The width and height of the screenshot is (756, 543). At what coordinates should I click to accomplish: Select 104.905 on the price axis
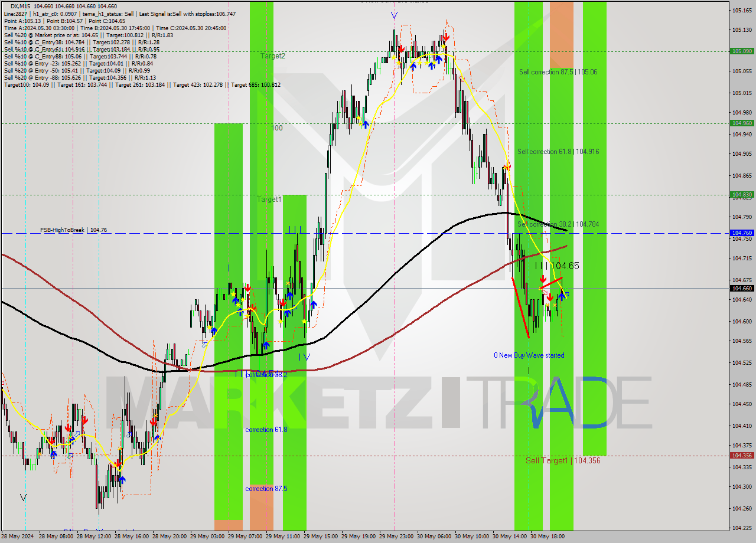[742, 154]
